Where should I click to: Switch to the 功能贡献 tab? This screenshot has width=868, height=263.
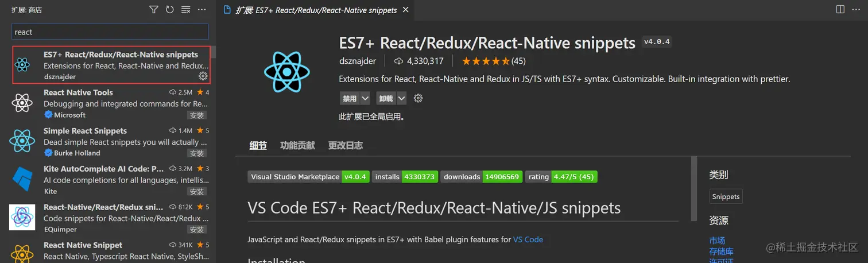click(297, 145)
